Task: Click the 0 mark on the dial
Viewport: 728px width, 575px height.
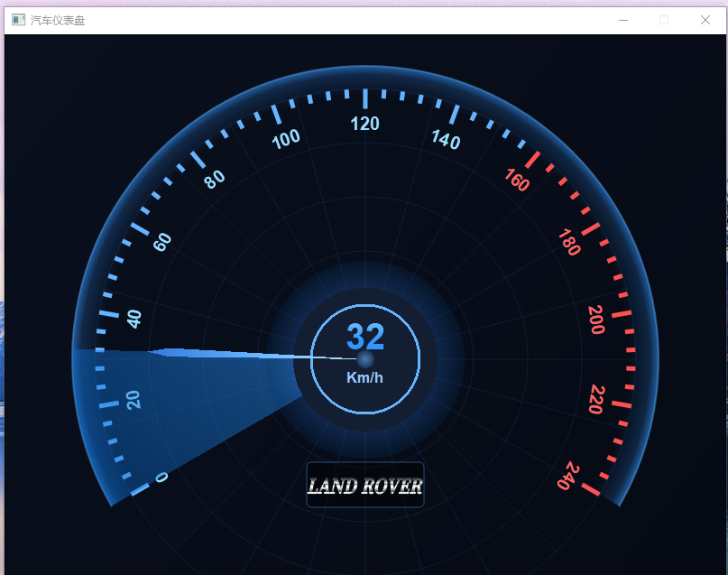Action: click(161, 477)
